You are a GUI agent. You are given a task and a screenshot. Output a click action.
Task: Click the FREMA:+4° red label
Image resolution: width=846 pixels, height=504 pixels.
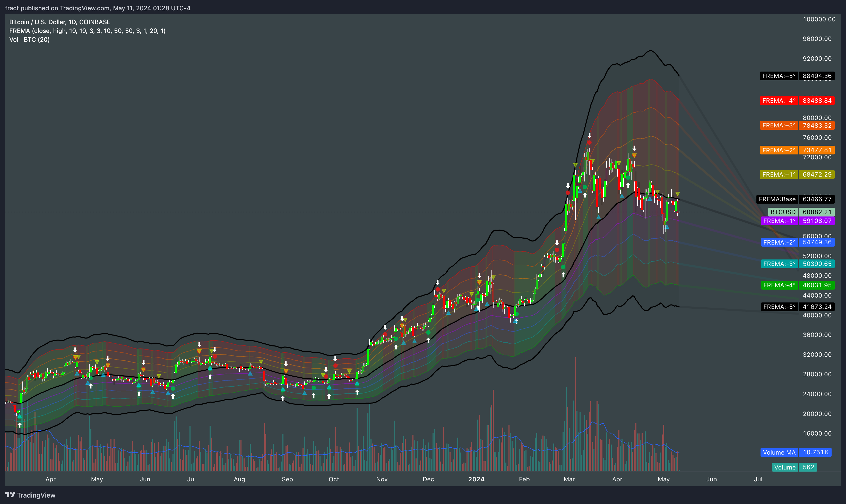(797, 101)
